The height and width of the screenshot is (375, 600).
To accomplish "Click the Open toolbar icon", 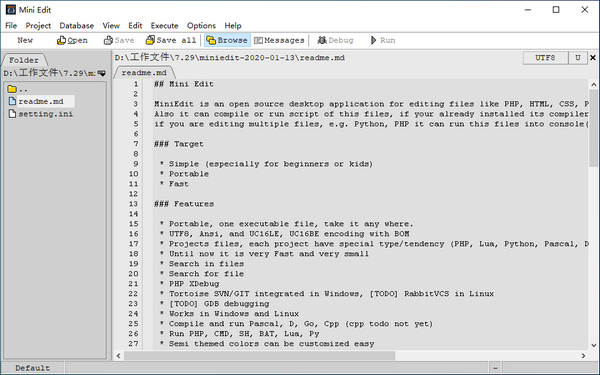I will (x=61, y=40).
